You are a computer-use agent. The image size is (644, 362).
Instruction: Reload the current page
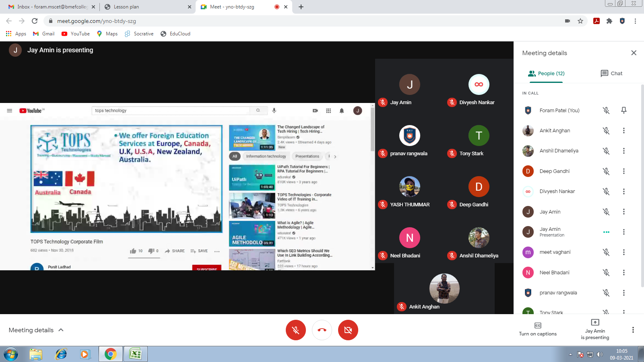35,21
